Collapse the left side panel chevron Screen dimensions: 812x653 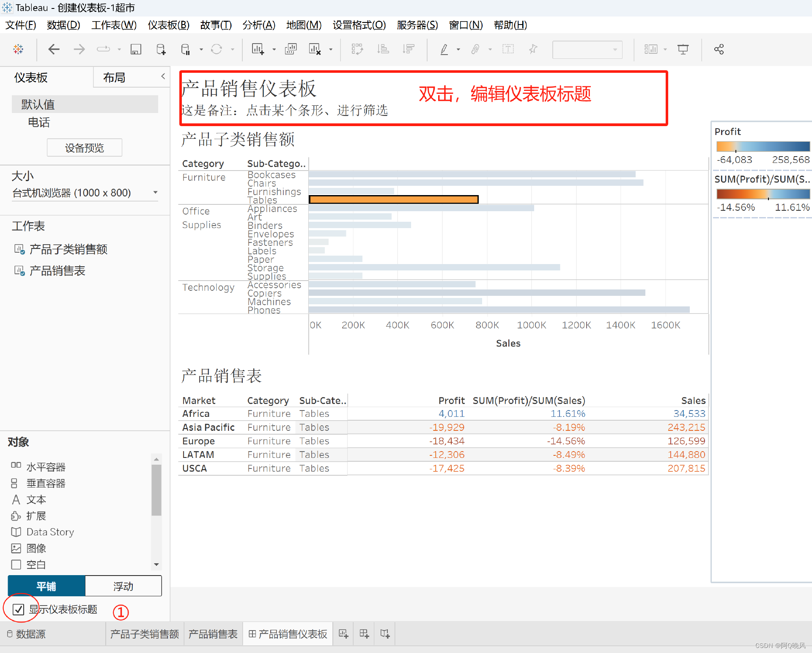click(163, 77)
